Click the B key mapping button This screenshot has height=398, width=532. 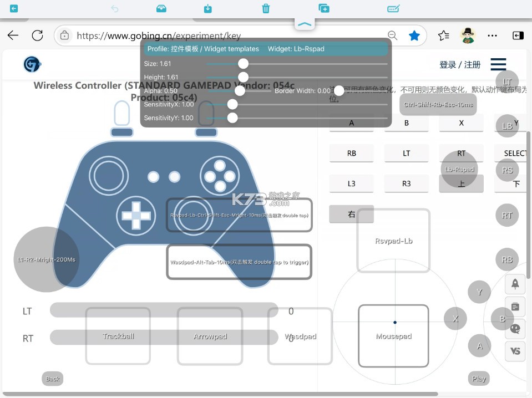click(x=407, y=123)
